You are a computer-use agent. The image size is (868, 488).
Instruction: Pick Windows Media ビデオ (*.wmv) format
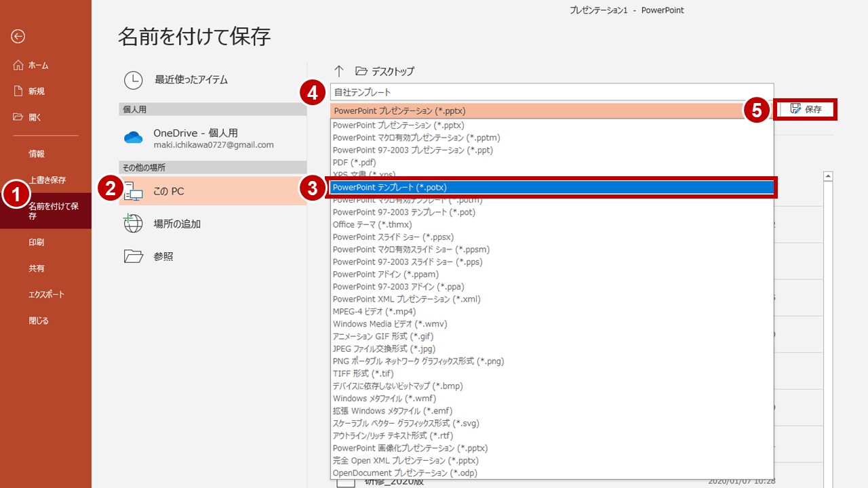point(552,324)
